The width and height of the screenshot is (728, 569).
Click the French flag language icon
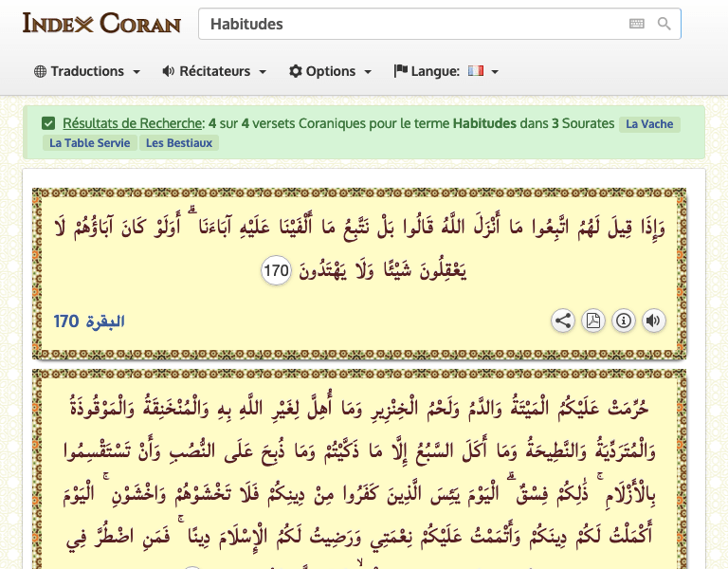point(476,71)
